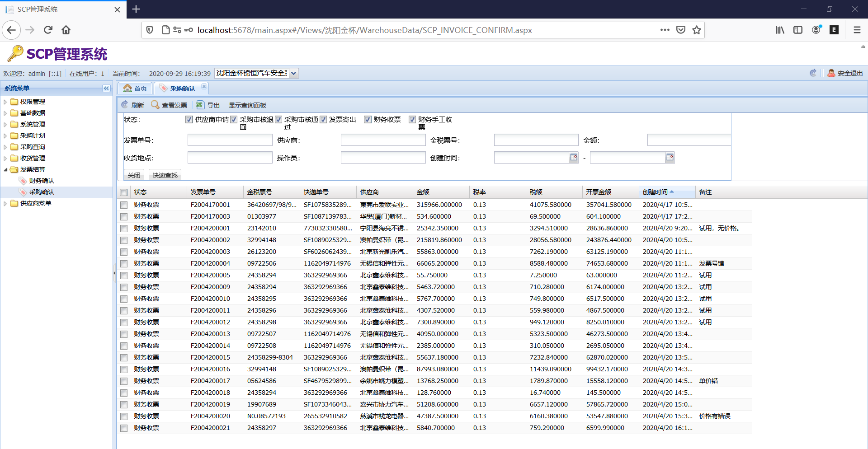Click the 金税票号 input field
The height and width of the screenshot is (449, 868).
(x=536, y=140)
